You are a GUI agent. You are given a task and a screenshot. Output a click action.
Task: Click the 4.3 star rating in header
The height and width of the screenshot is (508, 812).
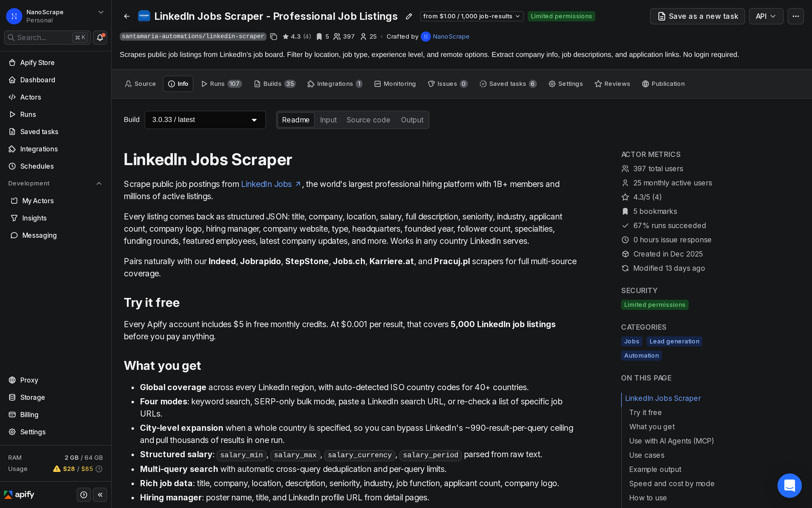point(297,37)
